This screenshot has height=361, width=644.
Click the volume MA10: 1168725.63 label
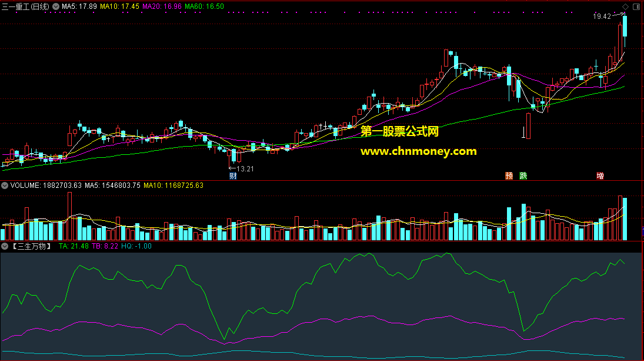173,186
